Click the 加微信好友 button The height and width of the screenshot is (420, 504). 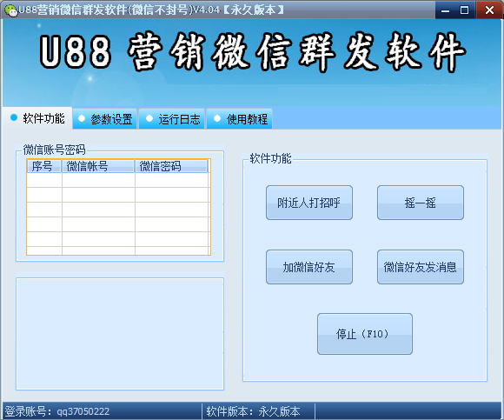coord(309,267)
